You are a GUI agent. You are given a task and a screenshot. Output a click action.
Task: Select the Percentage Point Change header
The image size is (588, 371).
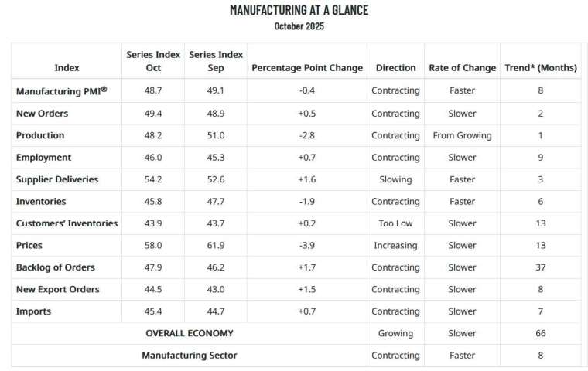(307, 68)
